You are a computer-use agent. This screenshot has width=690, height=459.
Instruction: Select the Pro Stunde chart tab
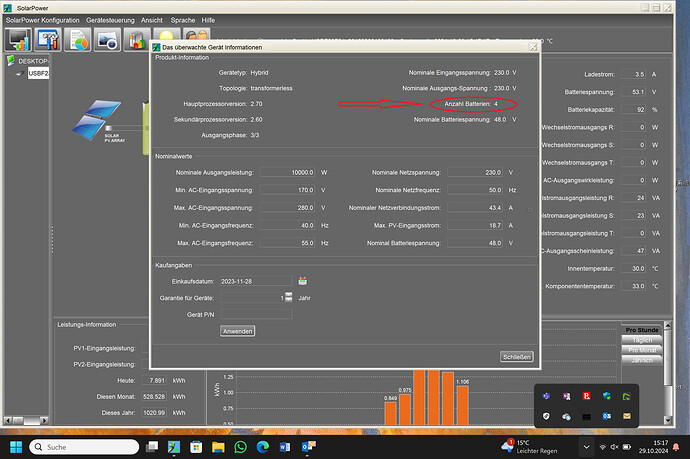click(x=642, y=330)
